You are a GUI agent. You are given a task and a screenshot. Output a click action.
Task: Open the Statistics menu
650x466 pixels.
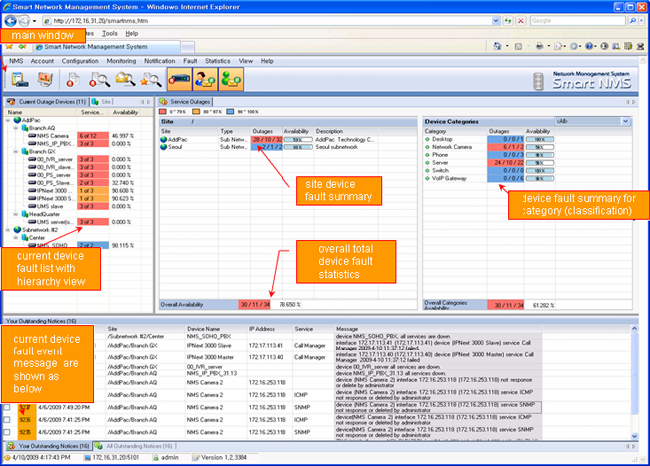click(x=217, y=61)
